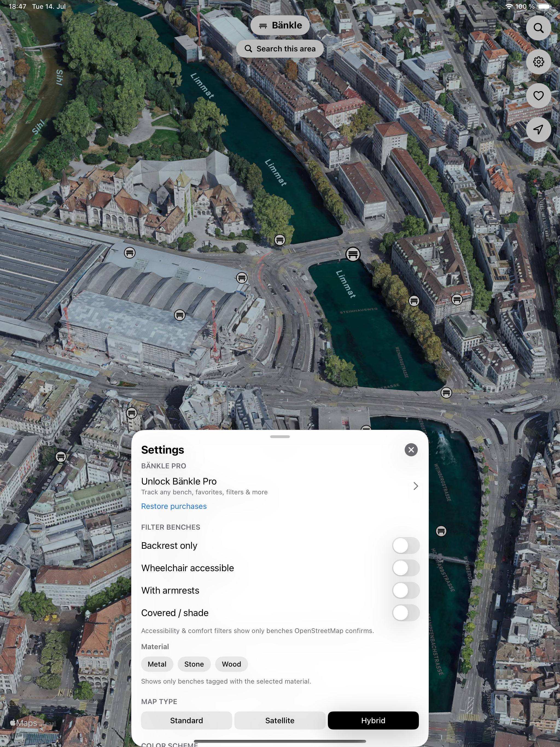Screen dimensions: 560x747
Task: Select Wood material chip
Action: [231, 664]
